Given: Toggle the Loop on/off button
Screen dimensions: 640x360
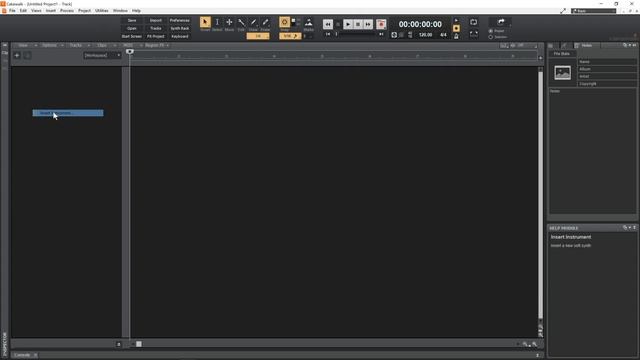Looking at the screenshot, I should pyautogui.click(x=473, y=22).
